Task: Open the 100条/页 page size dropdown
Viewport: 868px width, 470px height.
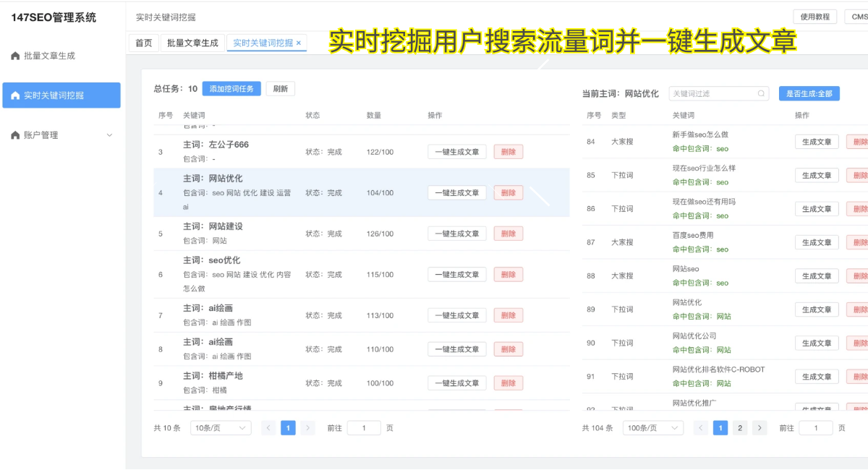Action: 652,427
